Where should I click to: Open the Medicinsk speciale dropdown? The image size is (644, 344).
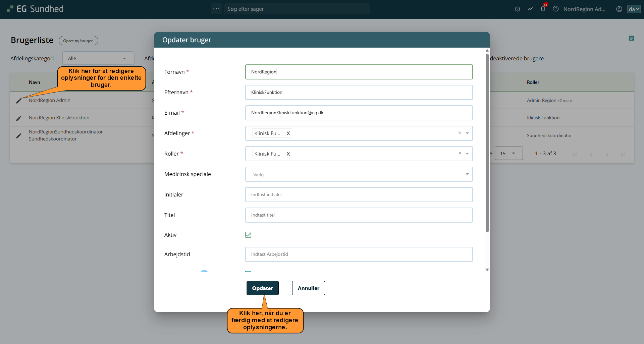[359, 174]
